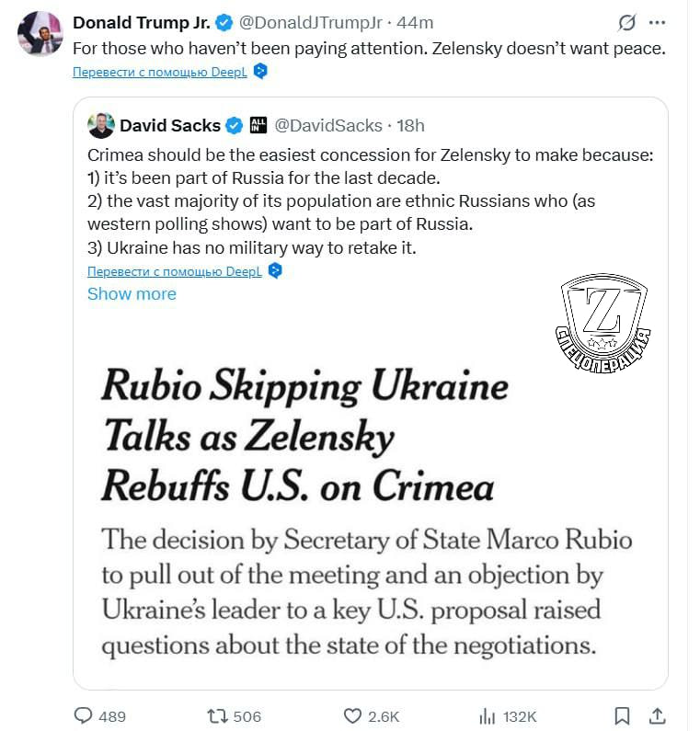The width and height of the screenshot is (700, 731).
Task: Open David Sacks avatar in quoted tweet
Action: (101, 125)
